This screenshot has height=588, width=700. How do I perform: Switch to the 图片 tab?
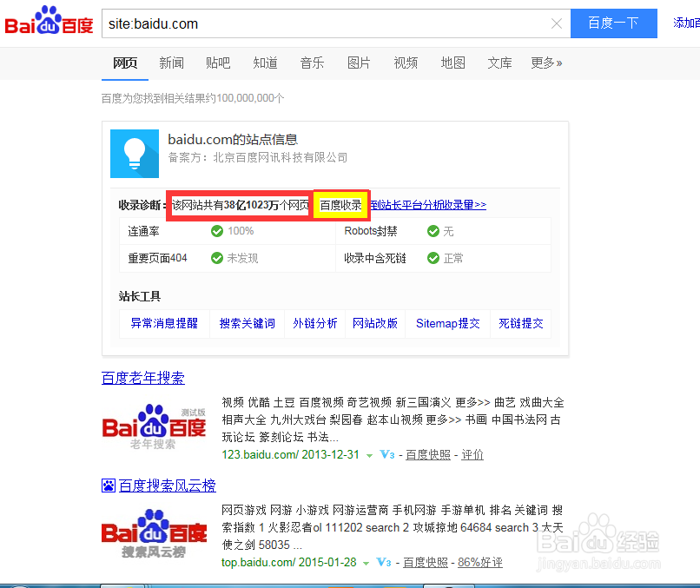(359, 63)
